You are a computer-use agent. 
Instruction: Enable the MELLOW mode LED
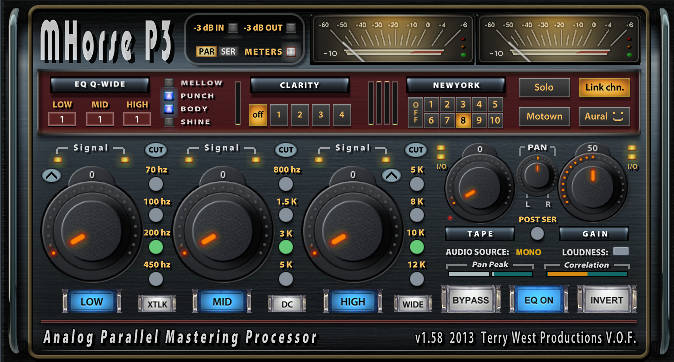(x=169, y=83)
